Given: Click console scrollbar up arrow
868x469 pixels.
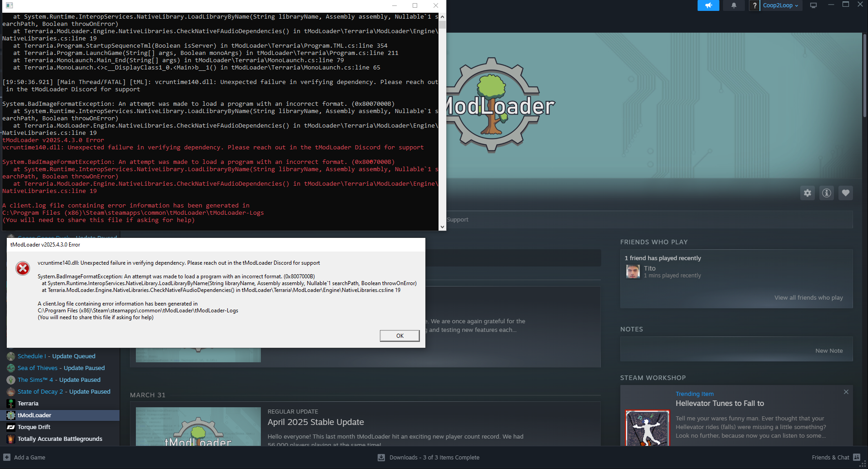Looking at the screenshot, I should point(442,17).
